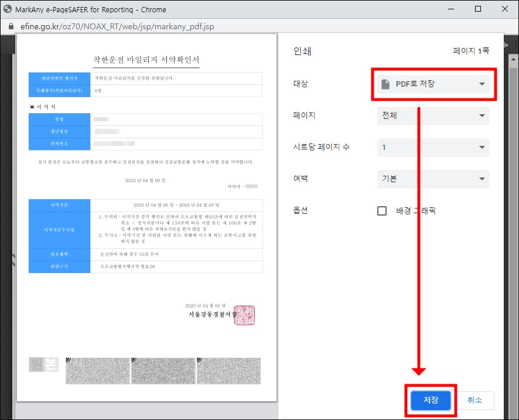
Task: Click the 취소 cancel button
Action: point(475,401)
